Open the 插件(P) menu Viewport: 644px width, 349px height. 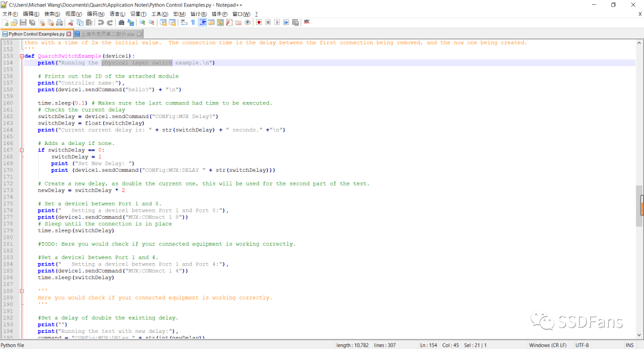(x=219, y=14)
